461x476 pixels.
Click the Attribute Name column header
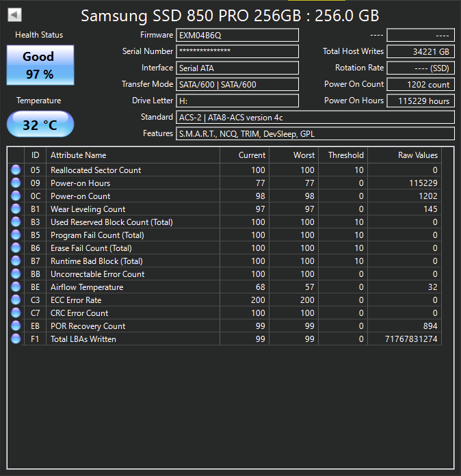(133, 155)
